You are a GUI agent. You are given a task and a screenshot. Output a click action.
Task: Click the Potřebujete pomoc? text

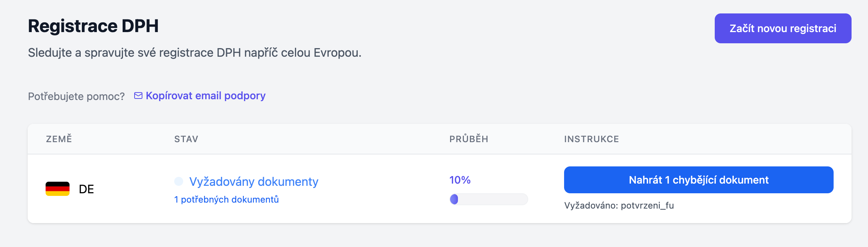click(x=76, y=96)
